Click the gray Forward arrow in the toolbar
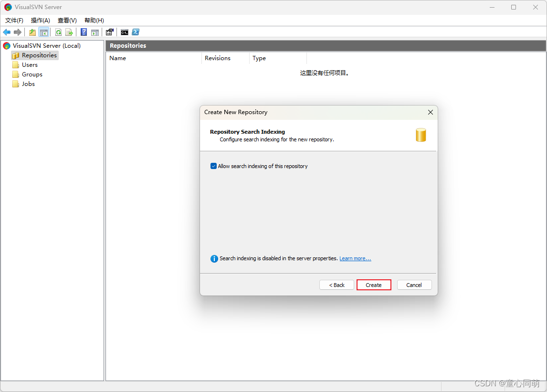This screenshot has height=392, width=547. 18,32
